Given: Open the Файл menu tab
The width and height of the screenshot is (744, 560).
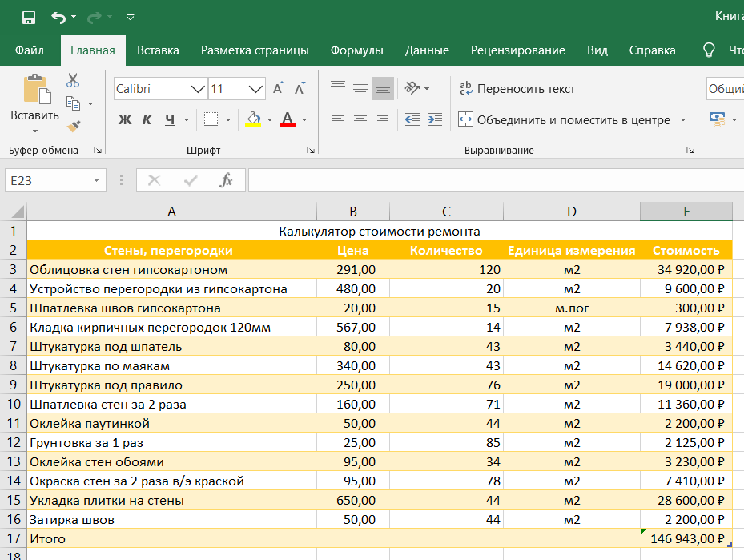Looking at the screenshot, I should 30,50.
